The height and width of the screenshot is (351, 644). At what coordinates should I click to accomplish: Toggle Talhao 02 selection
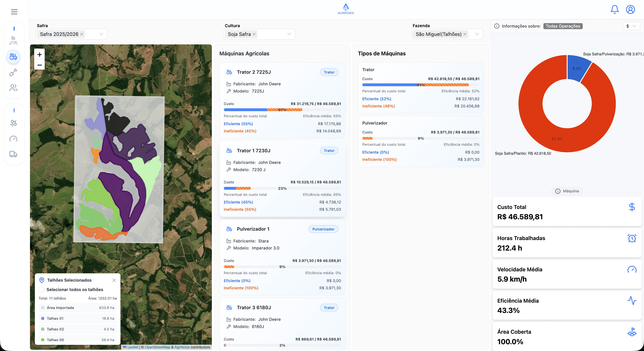(x=78, y=329)
